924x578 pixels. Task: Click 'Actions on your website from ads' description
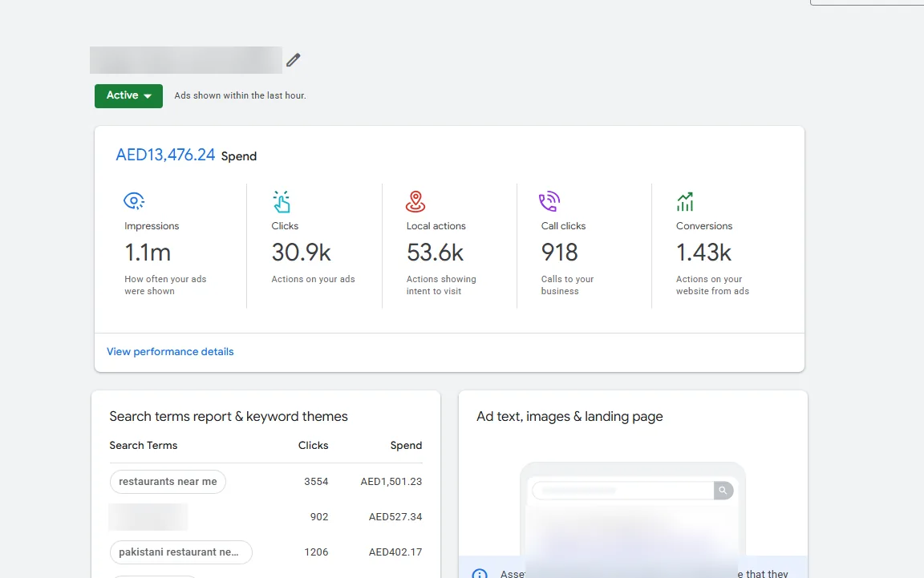[x=712, y=285]
